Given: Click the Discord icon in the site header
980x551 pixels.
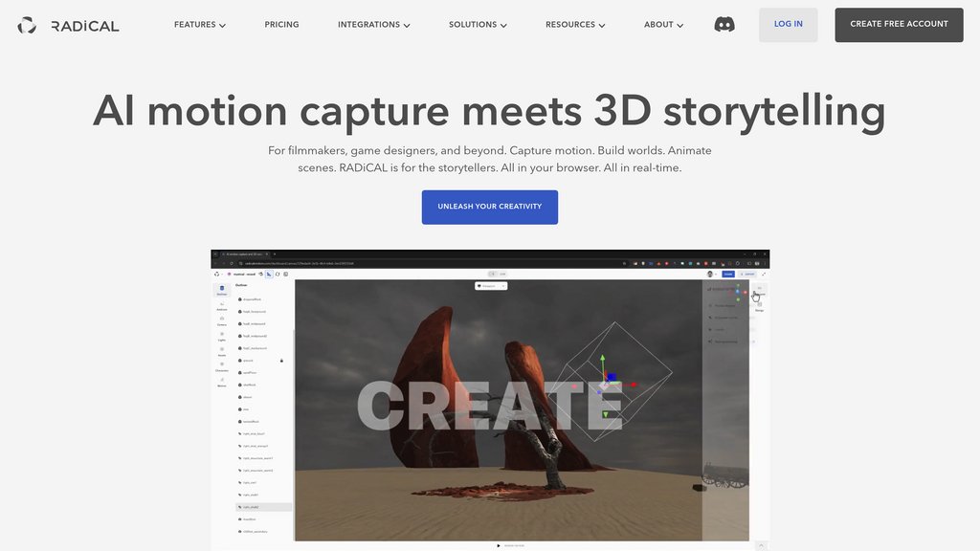Looking at the screenshot, I should click(724, 24).
